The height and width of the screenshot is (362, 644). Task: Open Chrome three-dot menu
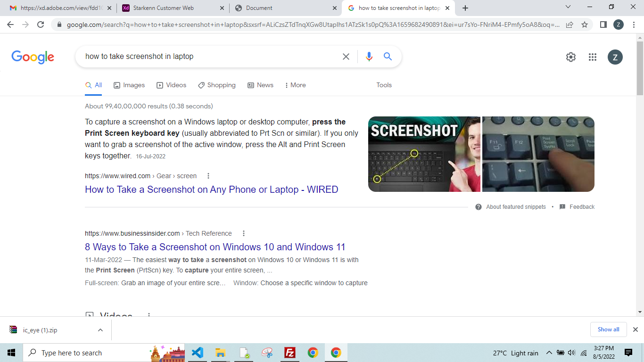pos(634,25)
